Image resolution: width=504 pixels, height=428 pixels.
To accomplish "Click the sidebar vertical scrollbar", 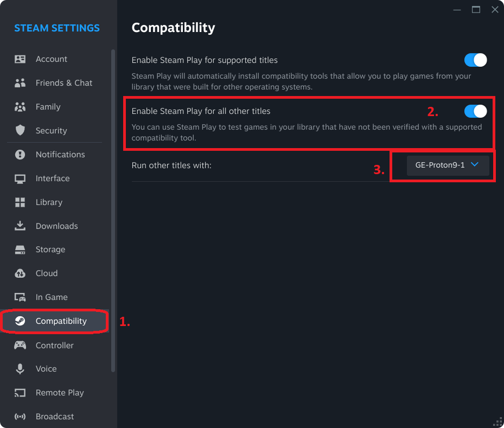I will point(113,210).
